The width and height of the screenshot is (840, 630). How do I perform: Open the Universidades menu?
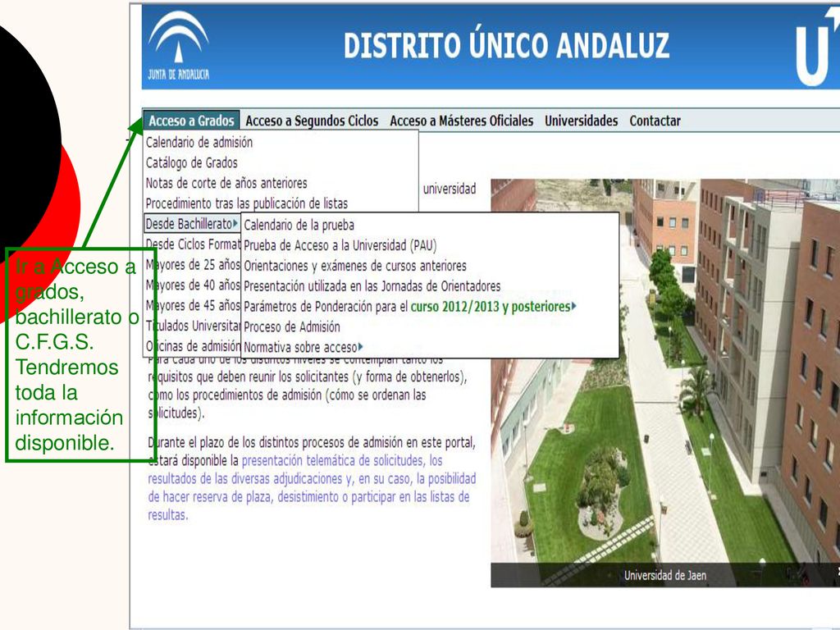[x=582, y=121]
